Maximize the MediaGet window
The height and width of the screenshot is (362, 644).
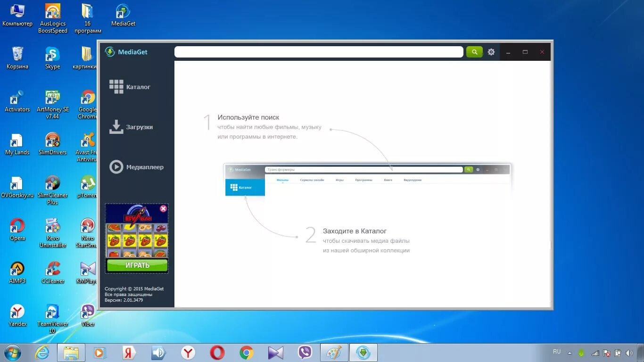[x=525, y=52]
